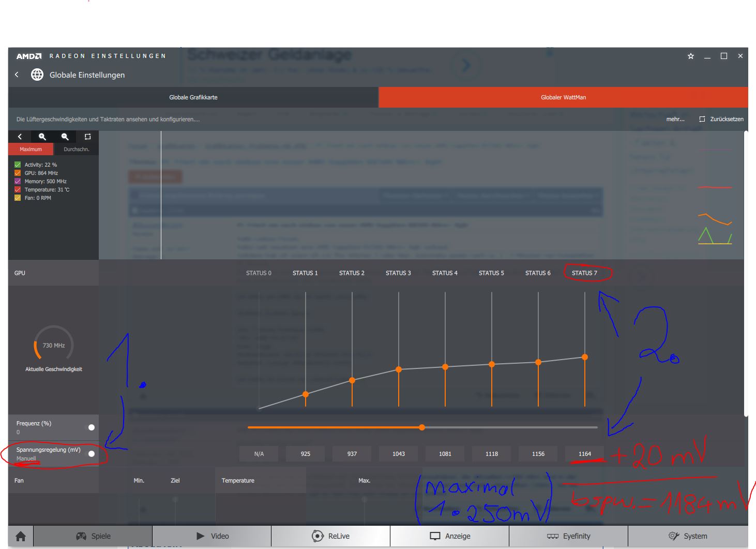Go back with the header arrow

point(17,75)
